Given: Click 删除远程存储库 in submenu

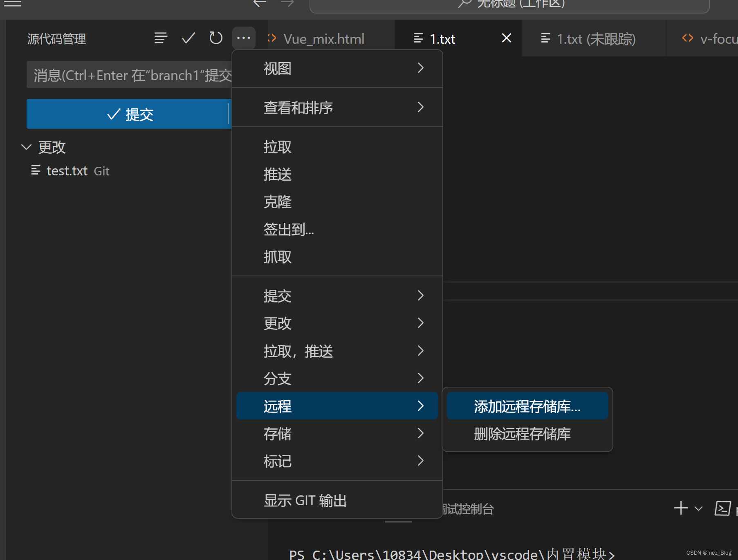Looking at the screenshot, I should pyautogui.click(x=527, y=434).
